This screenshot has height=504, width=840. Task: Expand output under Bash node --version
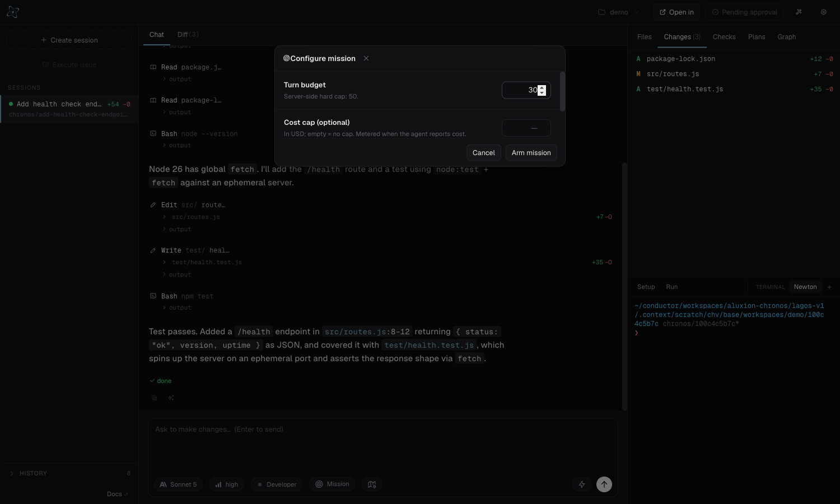point(176,146)
